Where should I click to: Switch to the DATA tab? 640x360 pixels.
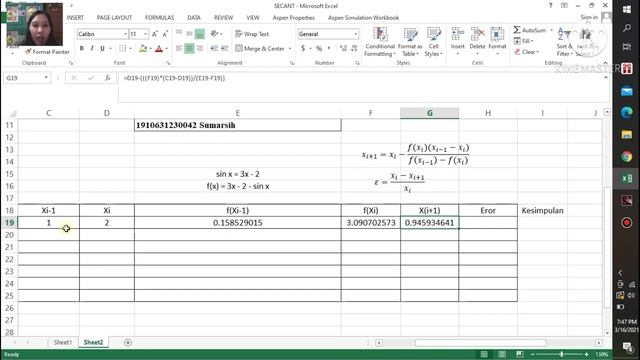(x=194, y=18)
